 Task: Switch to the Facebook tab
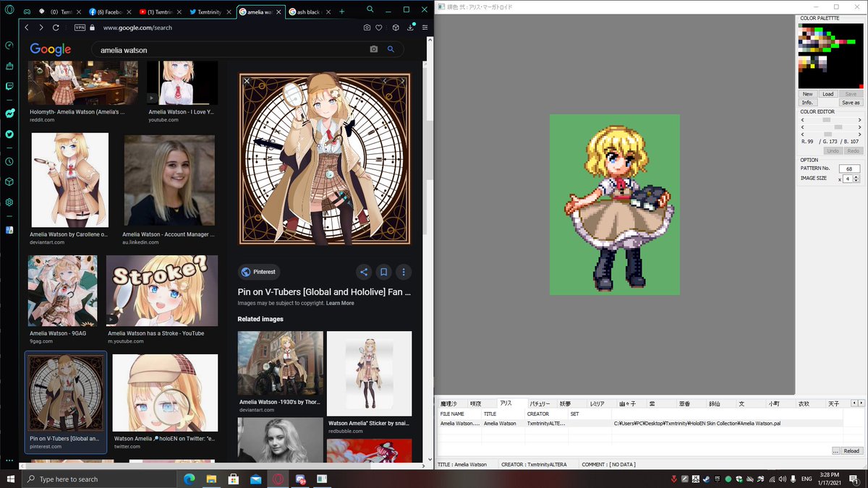pyautogui.click(x=109, y=12)
